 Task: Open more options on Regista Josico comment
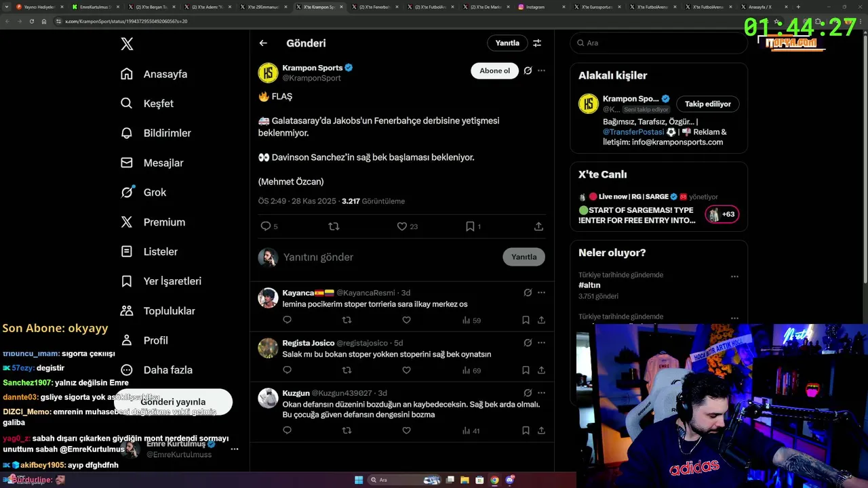(x=541, y=343)
